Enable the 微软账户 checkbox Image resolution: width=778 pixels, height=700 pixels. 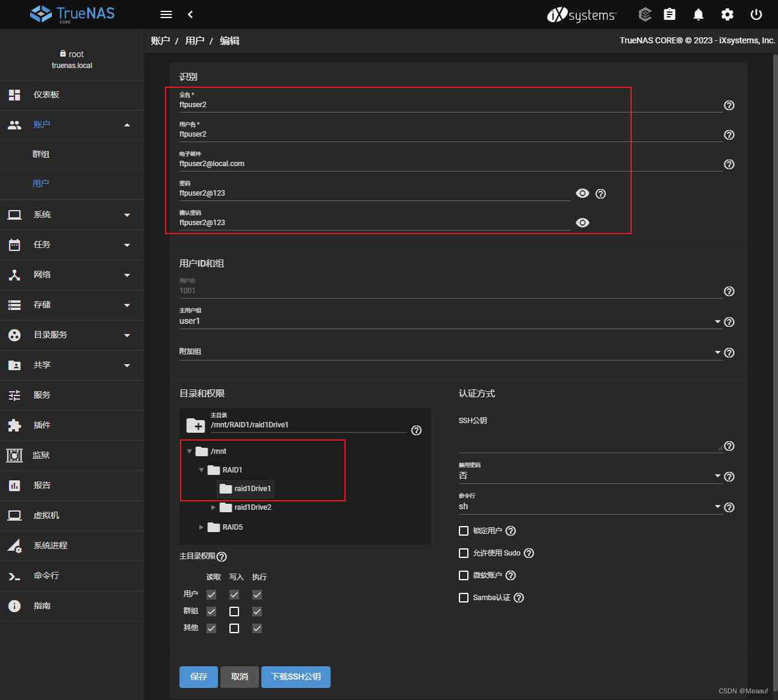point(464,575)
